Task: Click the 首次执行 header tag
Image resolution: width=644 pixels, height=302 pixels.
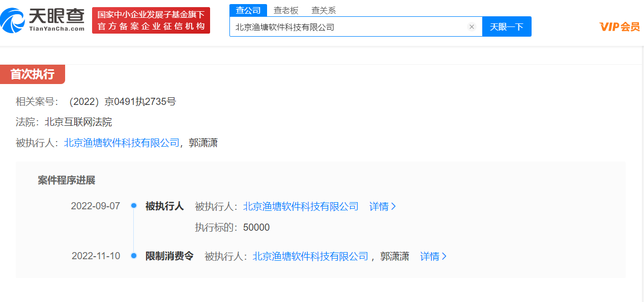Action: pos(32,74)
